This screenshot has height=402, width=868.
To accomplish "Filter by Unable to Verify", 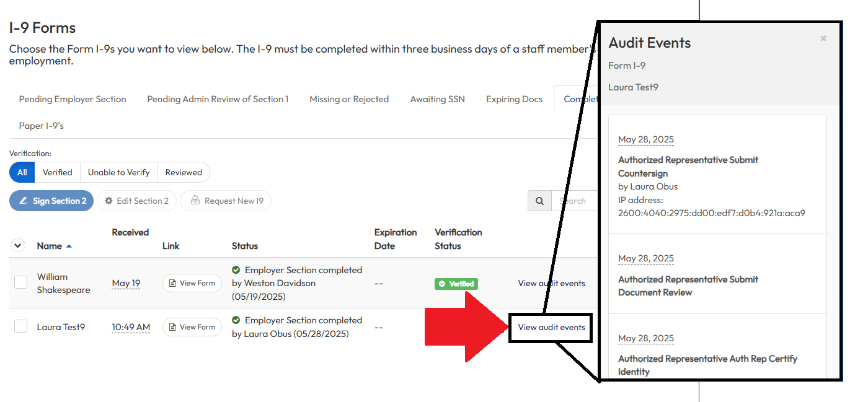I will 118,172.
